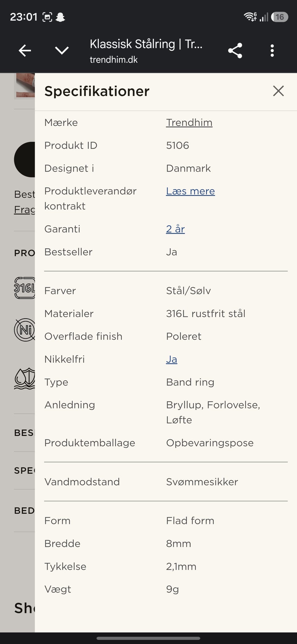Tap the 316L steel icon
The width and height of the screenshot is (297, 644).
point(24,288)
